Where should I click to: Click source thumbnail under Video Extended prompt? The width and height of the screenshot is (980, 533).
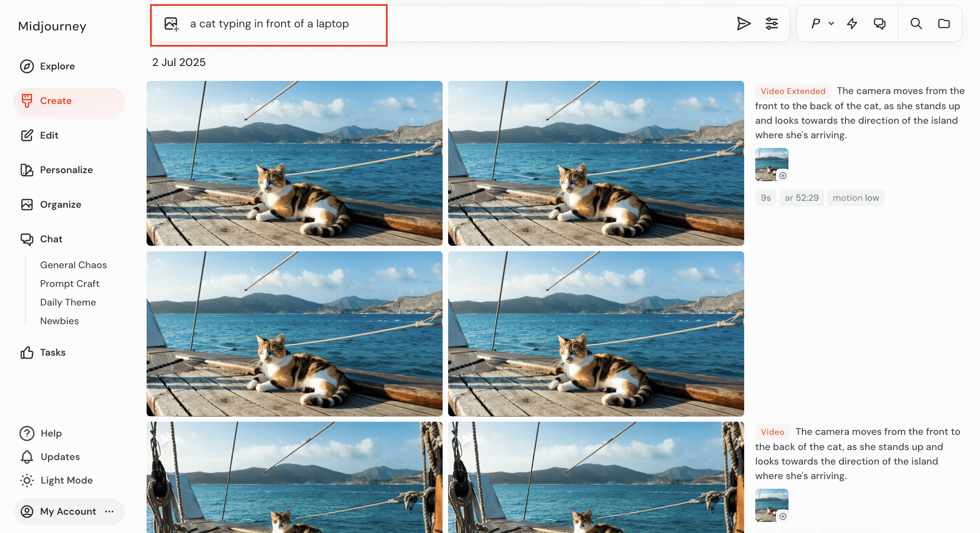[x=771, y=165]
